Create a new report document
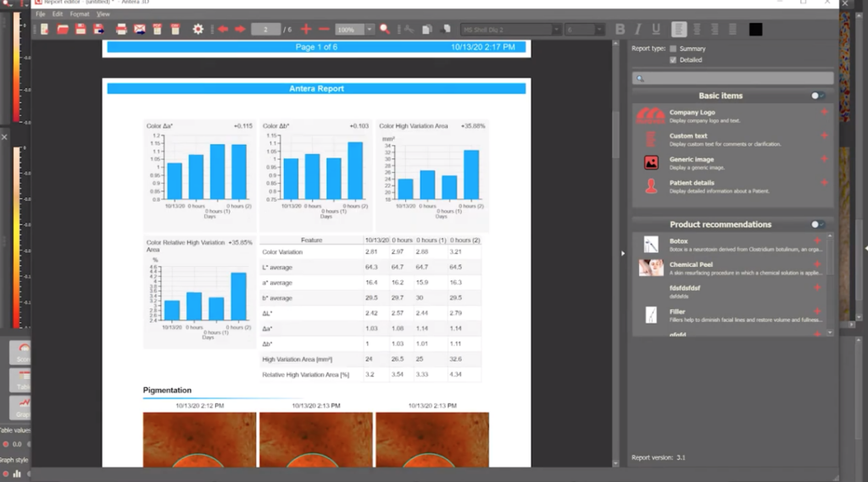 click(x=44, y=30)
